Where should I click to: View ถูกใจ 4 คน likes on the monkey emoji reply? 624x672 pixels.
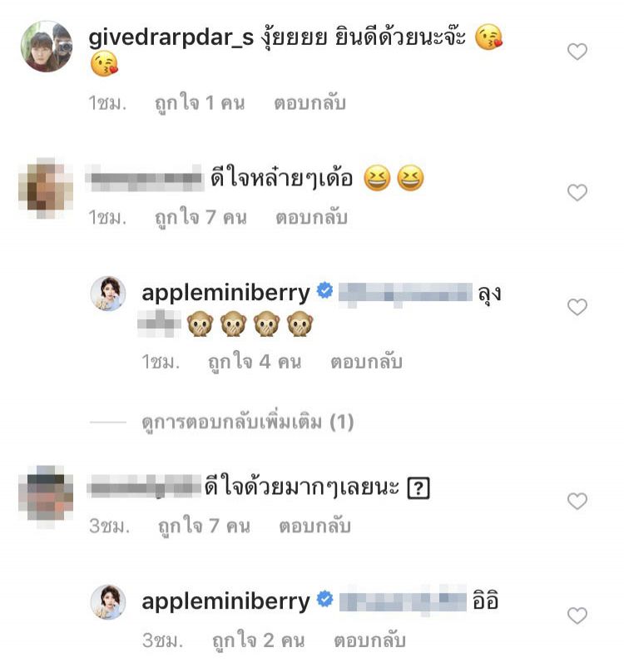(255, 362)
